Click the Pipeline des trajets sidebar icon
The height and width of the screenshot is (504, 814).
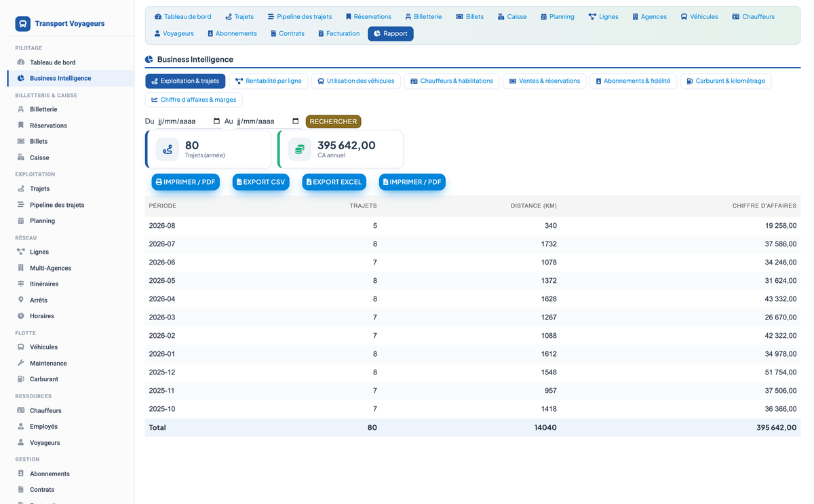pyautogui.click(x=21, y=205)
